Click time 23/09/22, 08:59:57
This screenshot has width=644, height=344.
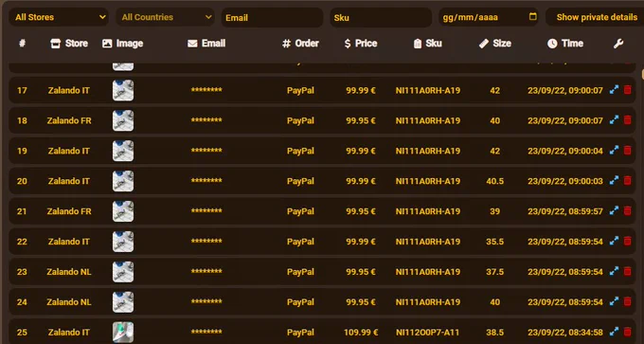(x=565, y=211)
